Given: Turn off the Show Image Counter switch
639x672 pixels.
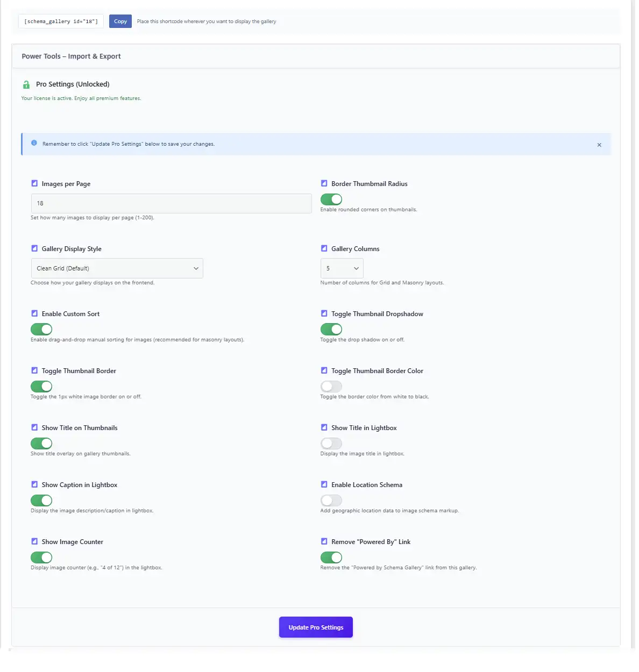Looking at the screenshot, I should [41, 557].
